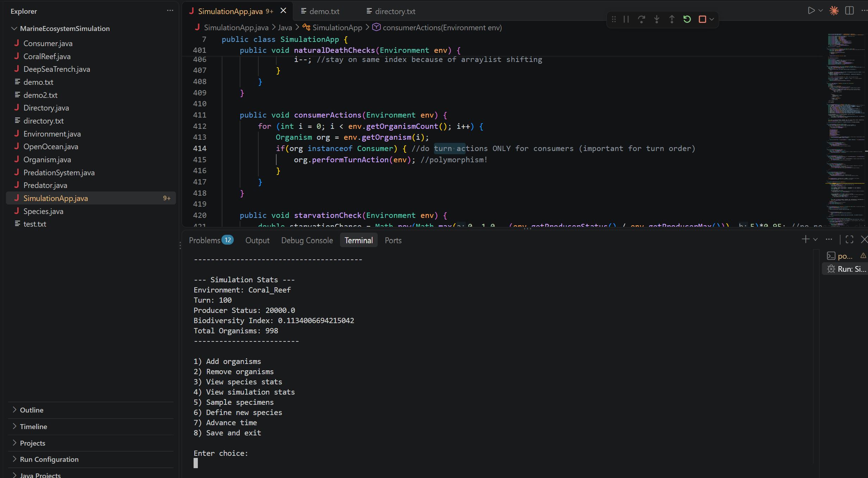Toggle maximized terminal panel size
868x478 pixels.
849,240
